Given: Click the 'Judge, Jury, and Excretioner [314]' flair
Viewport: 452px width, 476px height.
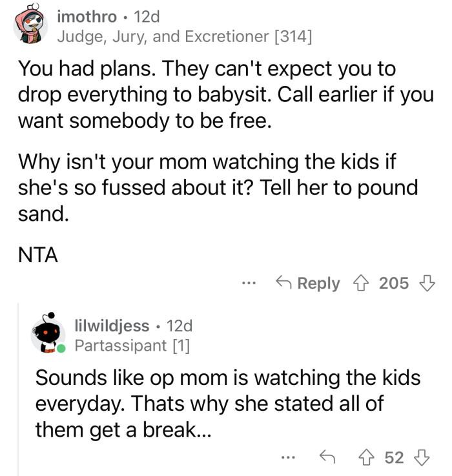Looking at the screenshot, I should coord(185,37).
